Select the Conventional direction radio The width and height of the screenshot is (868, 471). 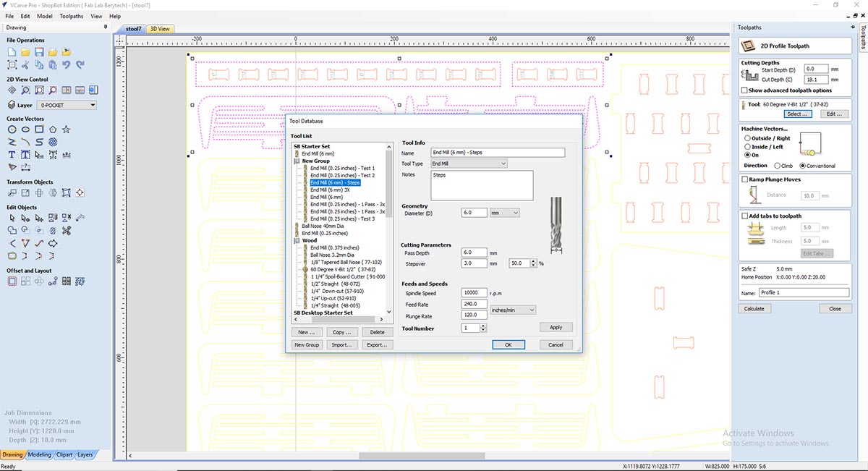point(803,166)
